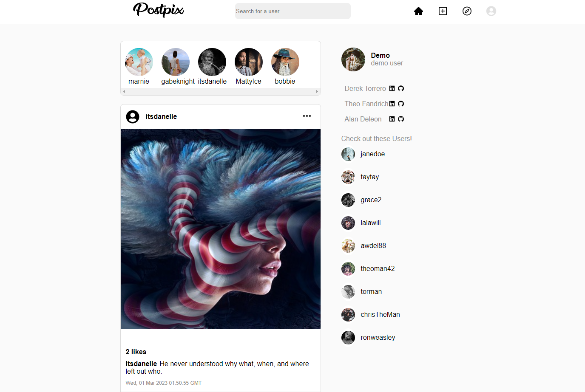The image size is (585, 392).
Task: Open Derek Torrero's LinkedIn icon
Action: pyautogui.click(x=392, y=88)
